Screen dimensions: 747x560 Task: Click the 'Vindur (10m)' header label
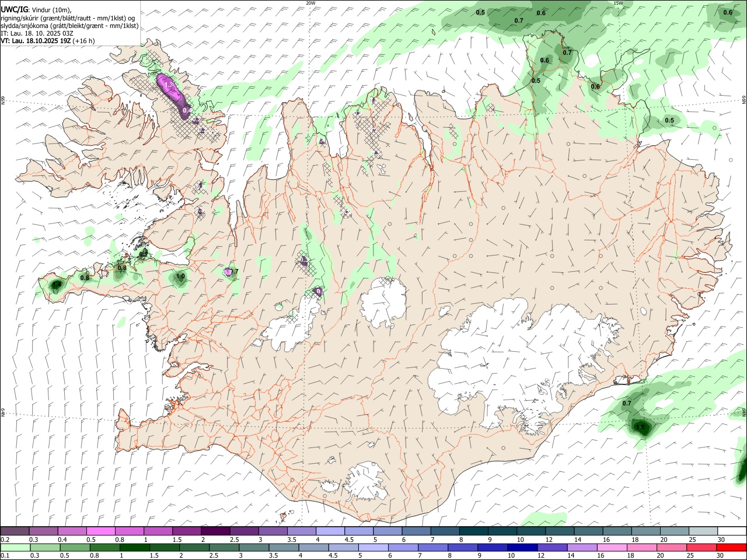(53, 10)
